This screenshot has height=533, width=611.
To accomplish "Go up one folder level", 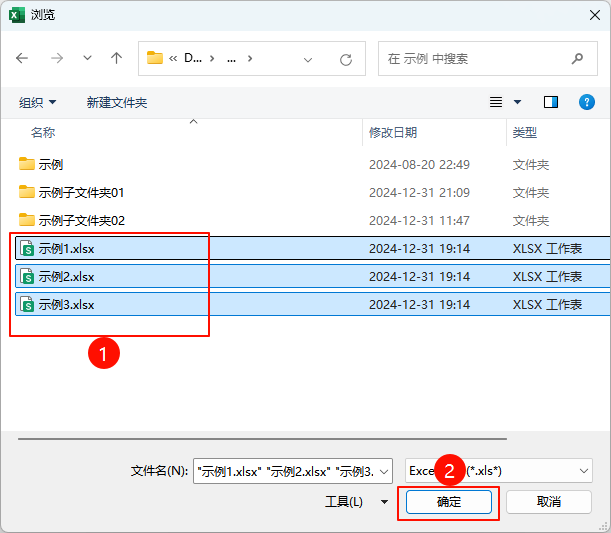I will coord(116,59).
